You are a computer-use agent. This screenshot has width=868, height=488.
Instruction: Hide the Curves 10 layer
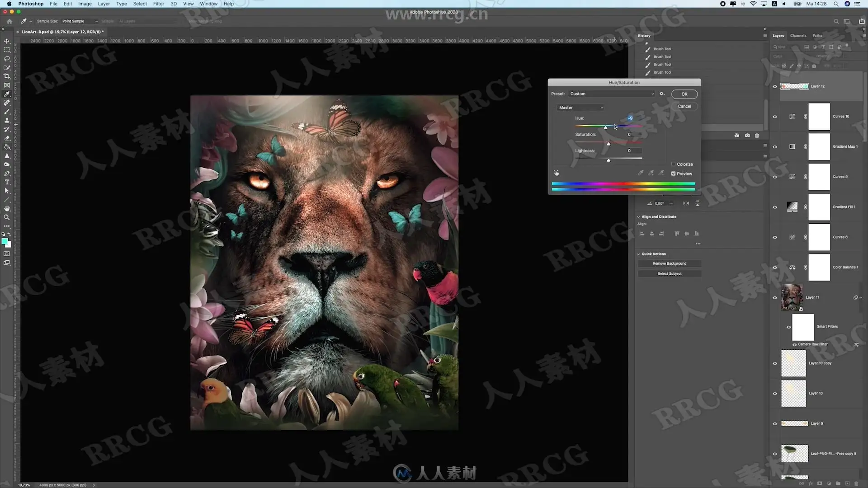[x=775, y=117]
